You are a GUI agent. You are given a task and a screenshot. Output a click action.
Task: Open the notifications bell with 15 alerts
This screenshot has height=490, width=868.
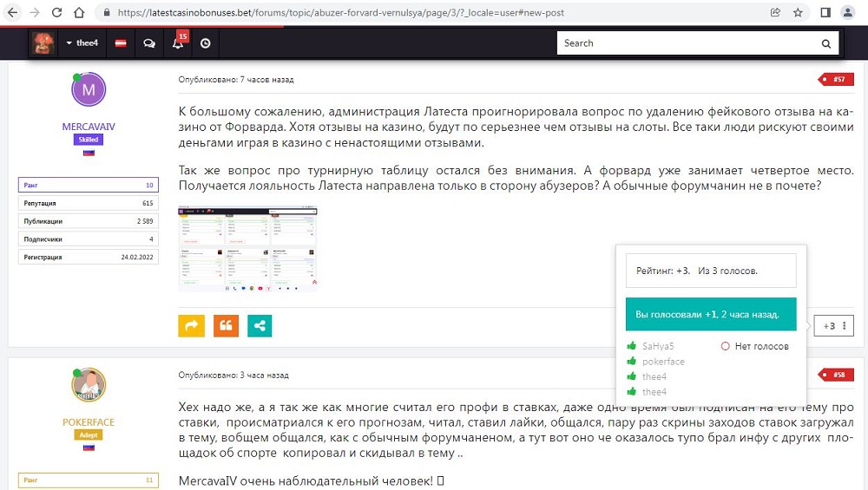pyautogui.click(x=178, y=43)
